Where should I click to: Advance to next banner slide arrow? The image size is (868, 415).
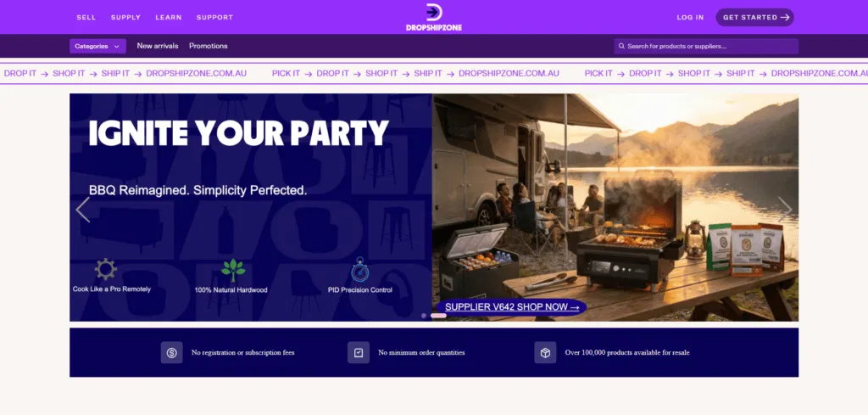click(785, 209)
